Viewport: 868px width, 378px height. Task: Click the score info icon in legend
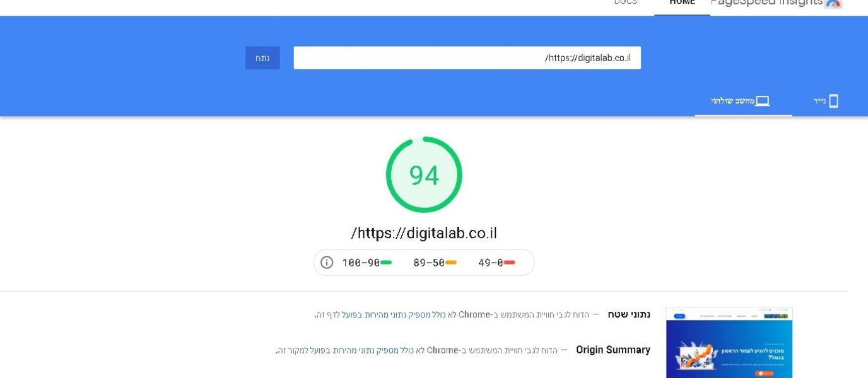pyautogui.click(x=327, y=263)
